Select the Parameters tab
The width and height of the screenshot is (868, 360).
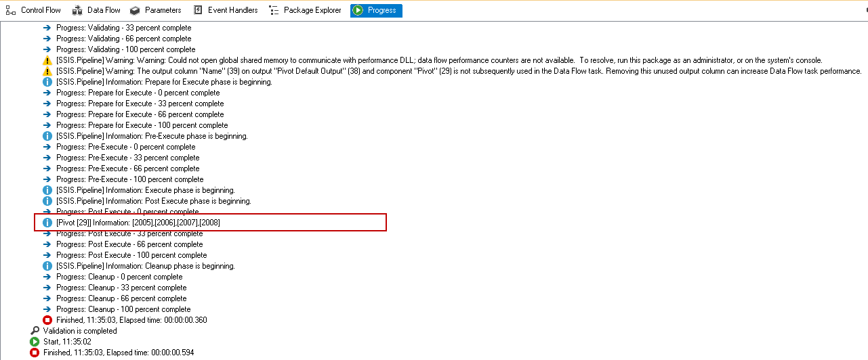click(x=155, y=10)
